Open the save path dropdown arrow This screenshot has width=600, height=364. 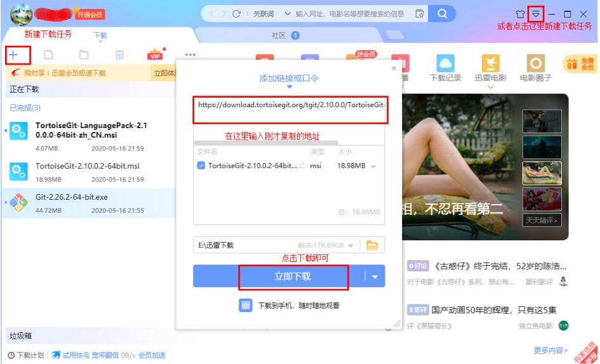coord(350,245)
